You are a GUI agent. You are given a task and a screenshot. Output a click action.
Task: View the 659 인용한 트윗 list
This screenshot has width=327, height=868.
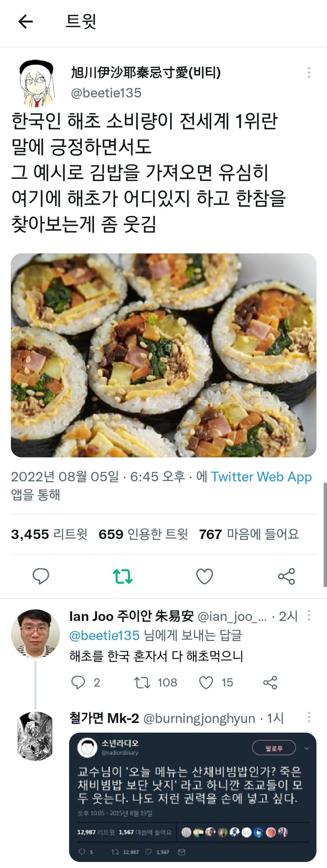pyautogui.click(x=143, y=534)
